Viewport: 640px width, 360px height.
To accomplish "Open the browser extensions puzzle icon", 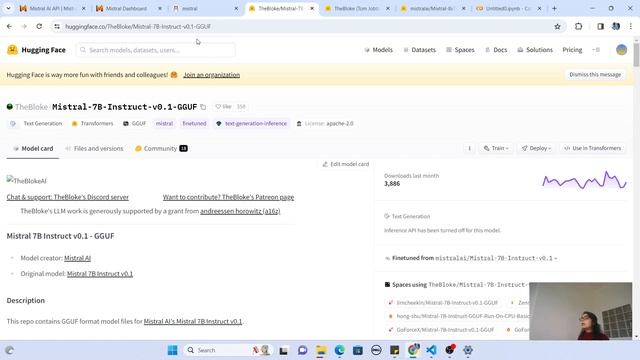I will pyautogui.click(x=578, y=27).
